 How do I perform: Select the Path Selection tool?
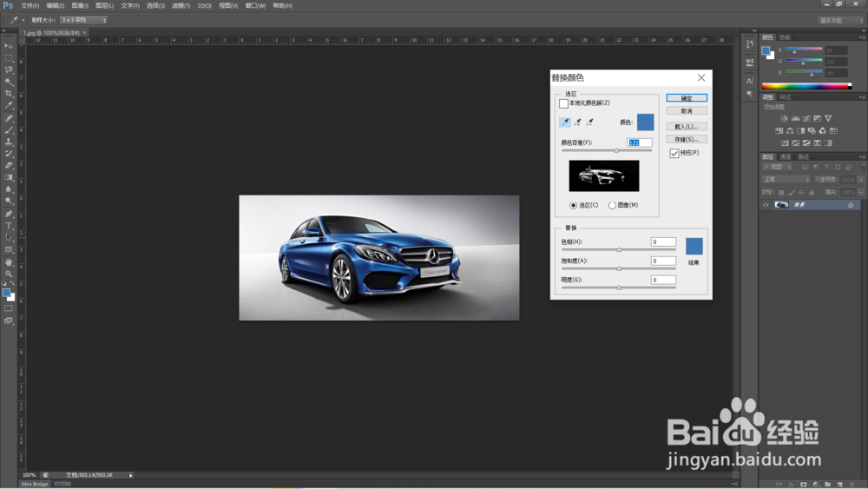coord(9,238)
